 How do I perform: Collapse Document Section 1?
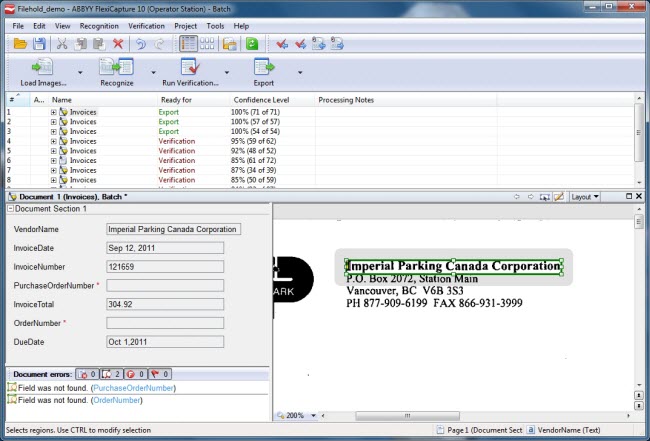pyautogui.click(x=11, y=208)
